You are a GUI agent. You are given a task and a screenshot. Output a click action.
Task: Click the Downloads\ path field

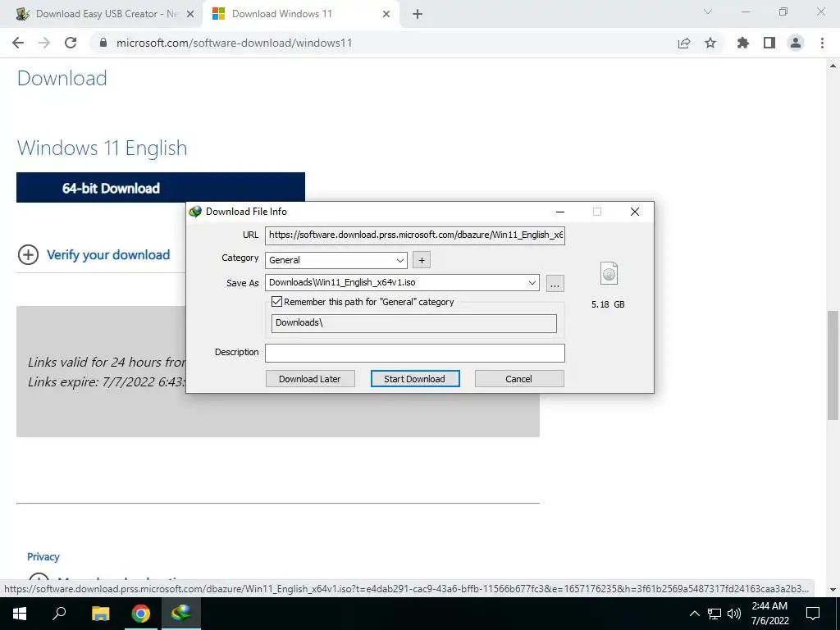point(413,323)
